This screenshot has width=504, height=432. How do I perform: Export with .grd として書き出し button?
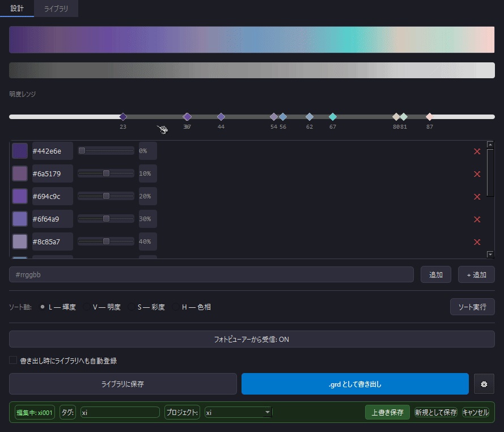click(x=355, y=384)
